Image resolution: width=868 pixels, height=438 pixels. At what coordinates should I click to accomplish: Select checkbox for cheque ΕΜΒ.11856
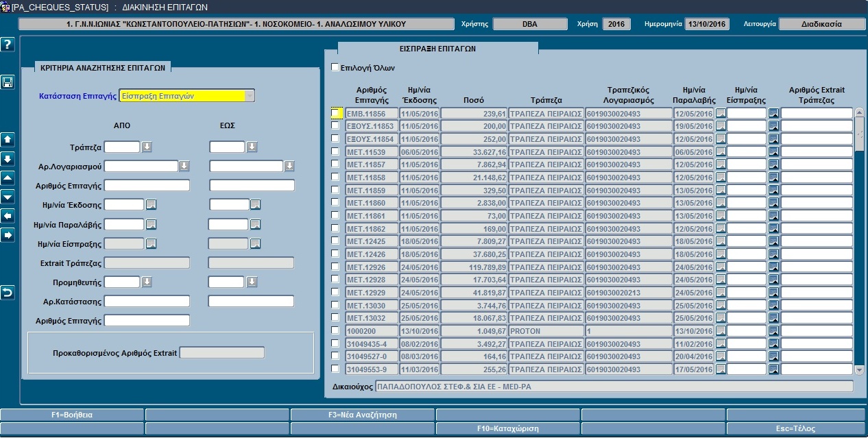point(335,113)
